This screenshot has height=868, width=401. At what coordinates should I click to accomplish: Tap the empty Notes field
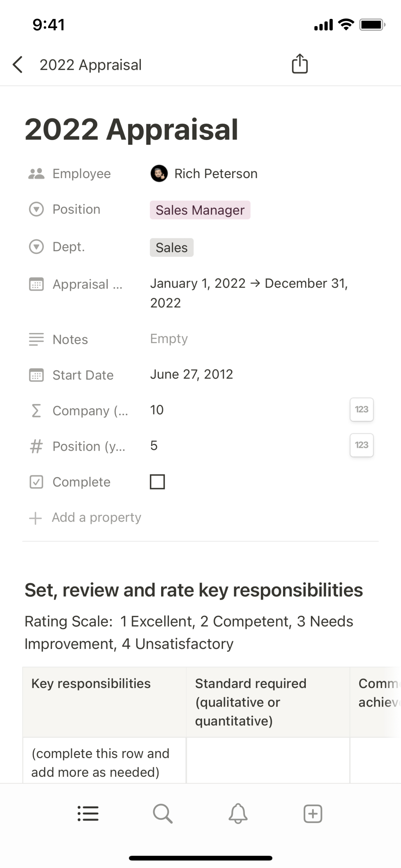point(169,339)
